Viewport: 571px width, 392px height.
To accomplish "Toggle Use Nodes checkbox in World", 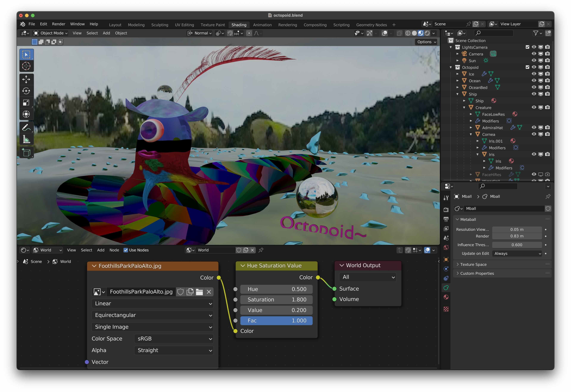I will click(x=126, y=250).
